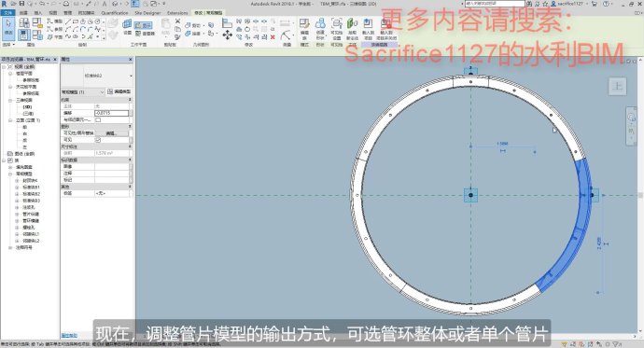Click the Match type properties icon
This screenshot has height=348, width=644.
coord(177,37)
